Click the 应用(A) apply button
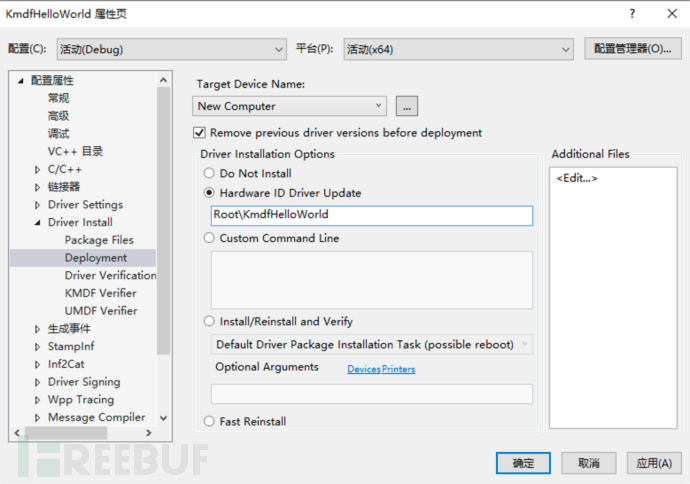Viewport: 690px width, 484px height. pyautogui.click(x=654, y=463)
